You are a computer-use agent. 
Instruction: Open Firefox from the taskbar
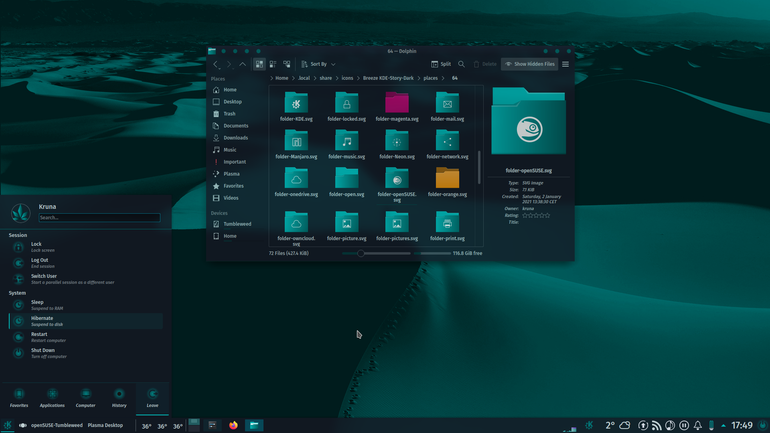click(233, 425)
